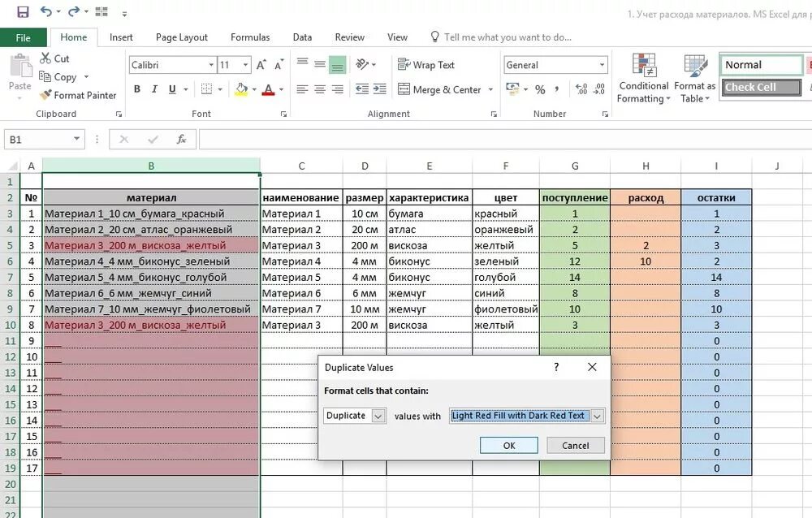Select header cell 'поступление'
812x518 pixels.
pos(575,197)
